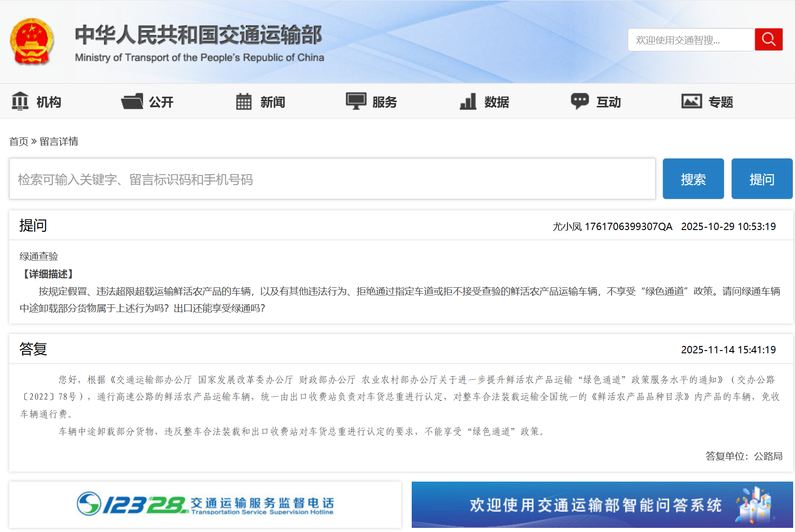Open the 机构 navigation menu
Screen dimensions: 795x532
point(49,102)
